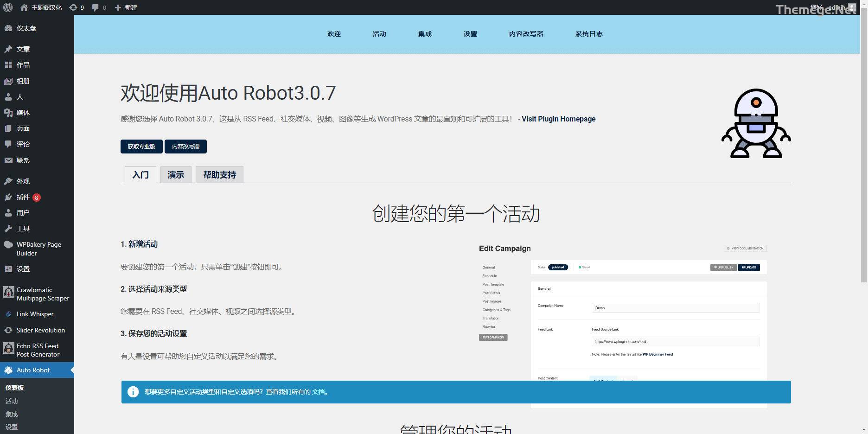Image resolution: width=868 pixels, height=434 pixels.
Task: Click the 页面 pages icon
Action: pyautogui.click(x=8, y=128)
